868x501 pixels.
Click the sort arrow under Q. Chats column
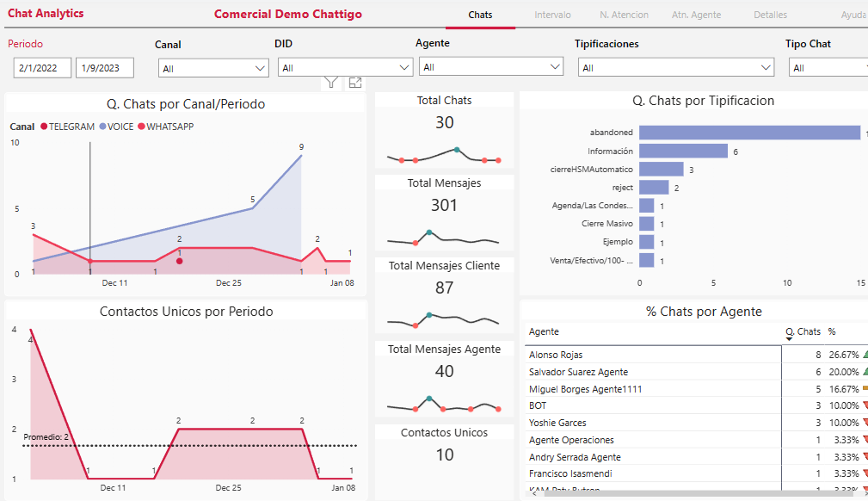pyautogui.click(x=789, y=339)
